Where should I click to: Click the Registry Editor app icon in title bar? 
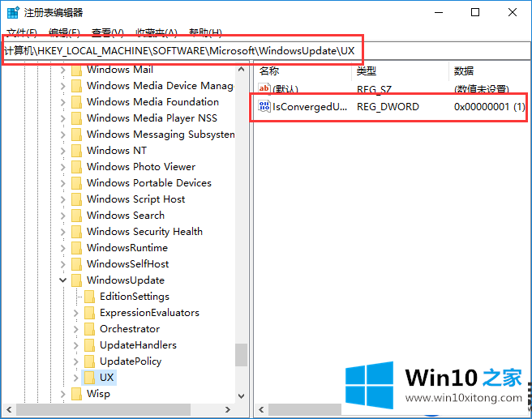13,12
